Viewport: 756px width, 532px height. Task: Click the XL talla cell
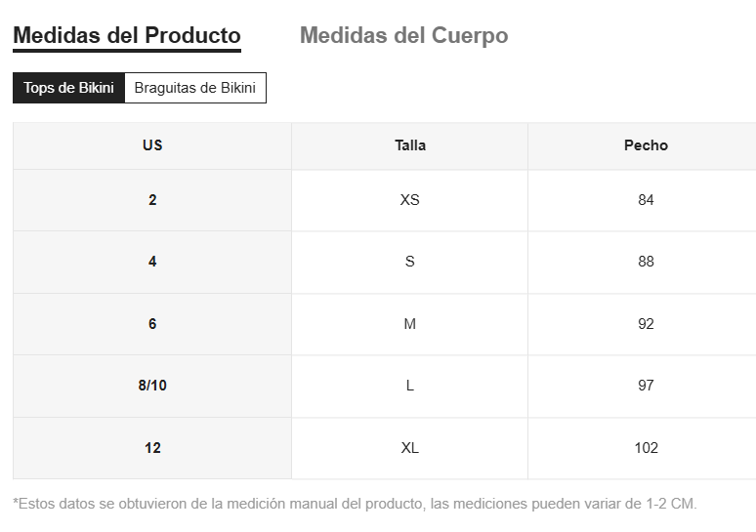[x=410, y=448]
